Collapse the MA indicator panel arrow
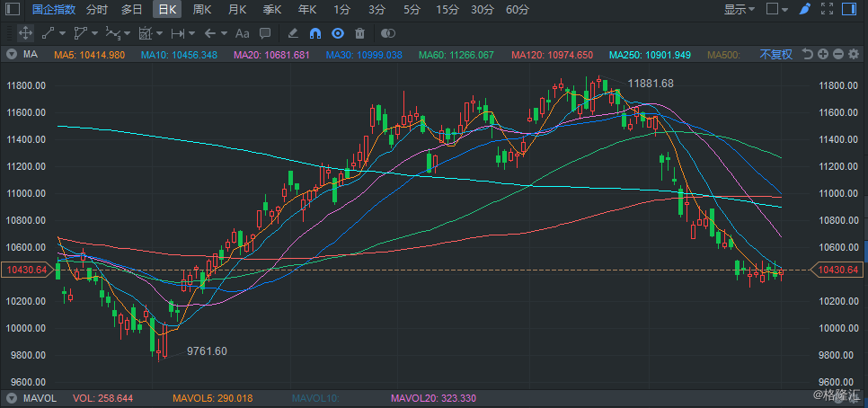Viewport: 868px width, 408px height. 11,54
